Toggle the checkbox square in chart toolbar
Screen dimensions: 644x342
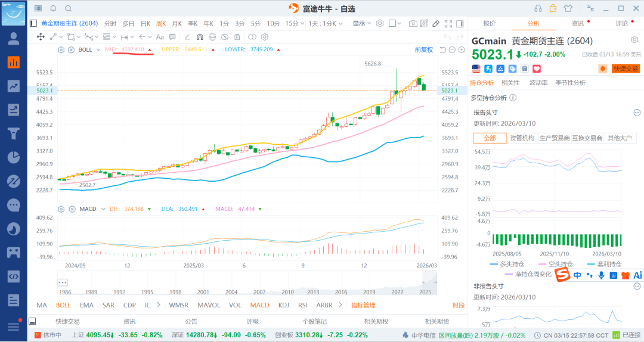pos(392,24)
